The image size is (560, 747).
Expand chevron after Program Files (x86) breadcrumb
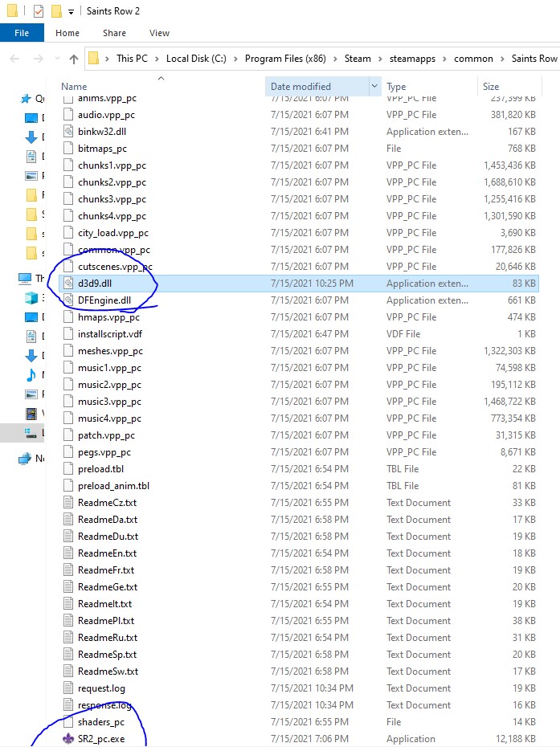335,59
